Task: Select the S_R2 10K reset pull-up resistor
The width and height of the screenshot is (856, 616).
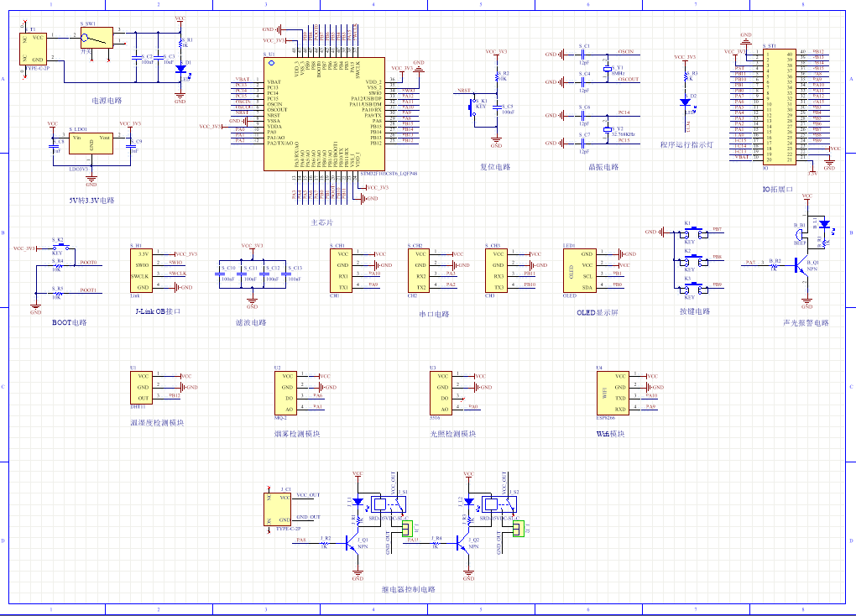Action: coord(496,76)
